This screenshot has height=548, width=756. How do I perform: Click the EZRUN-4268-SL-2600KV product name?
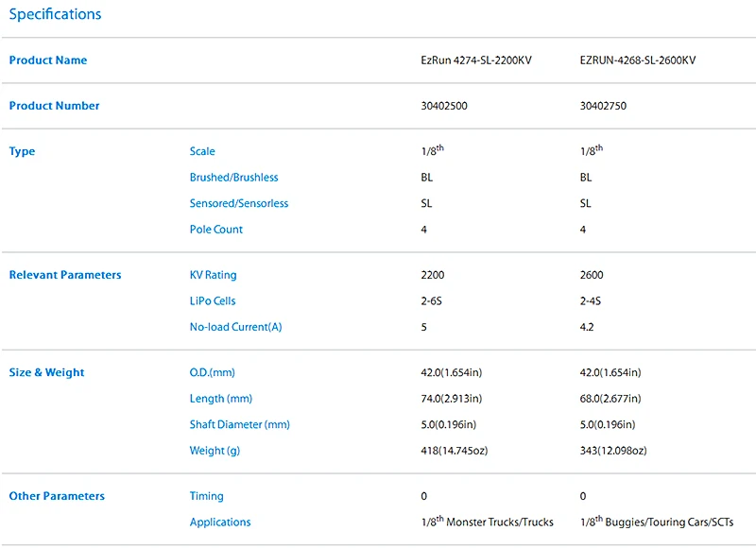tap(637, 60)
